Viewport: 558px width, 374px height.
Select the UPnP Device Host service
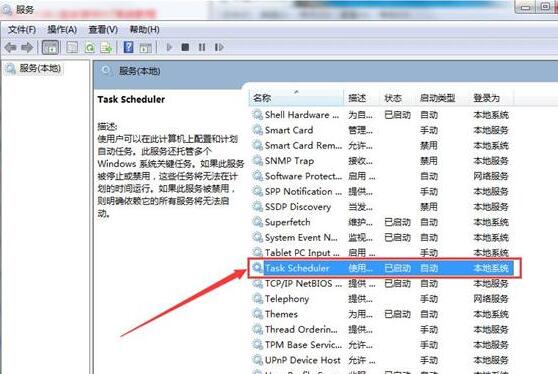pos(381,360)
